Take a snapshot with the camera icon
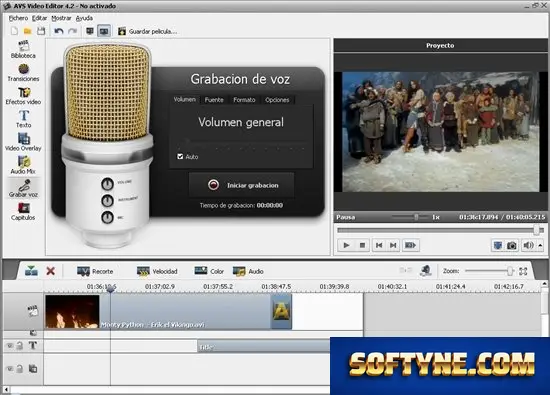This screenshot has height=395, width=550. tap(512, 245)
